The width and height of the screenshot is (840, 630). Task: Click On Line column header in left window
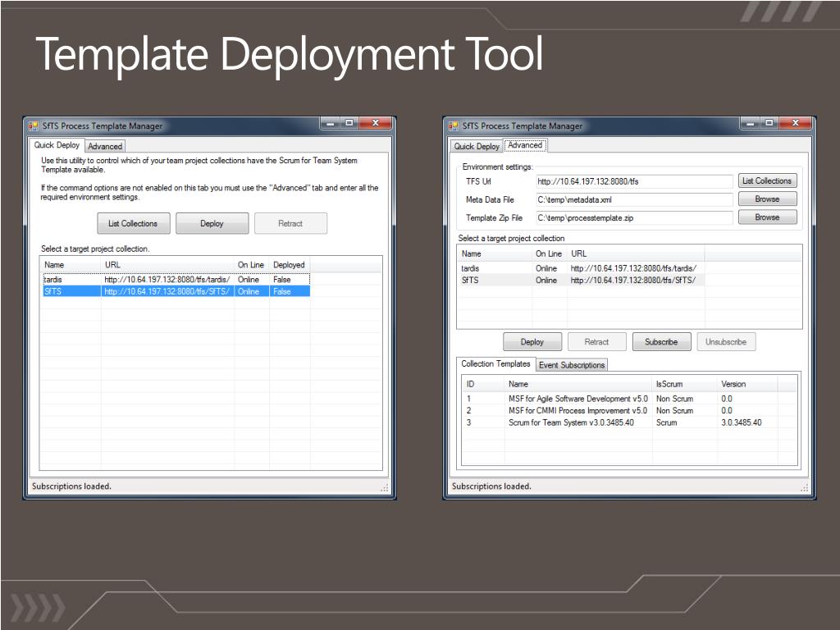pos(251,265)
